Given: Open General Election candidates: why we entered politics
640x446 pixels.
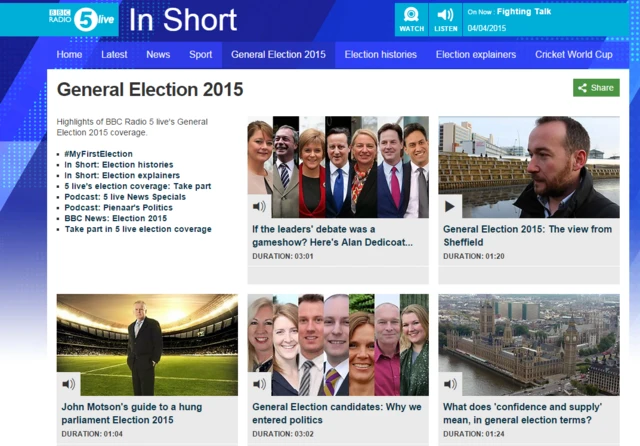Looking at the screenshot, I should [x=337, y=413].
